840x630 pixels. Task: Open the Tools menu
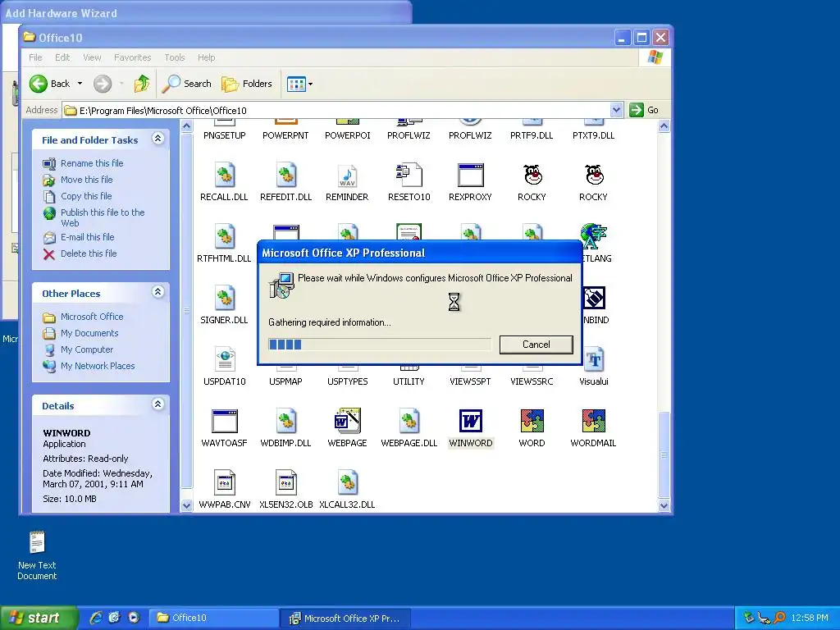click(174, 57)
